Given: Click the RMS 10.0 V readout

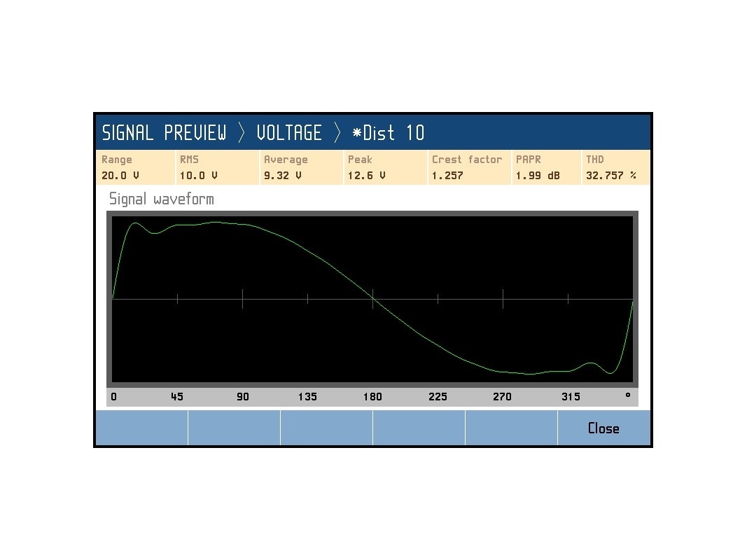Looking at the screenshot, I should [x=217, y=167].
